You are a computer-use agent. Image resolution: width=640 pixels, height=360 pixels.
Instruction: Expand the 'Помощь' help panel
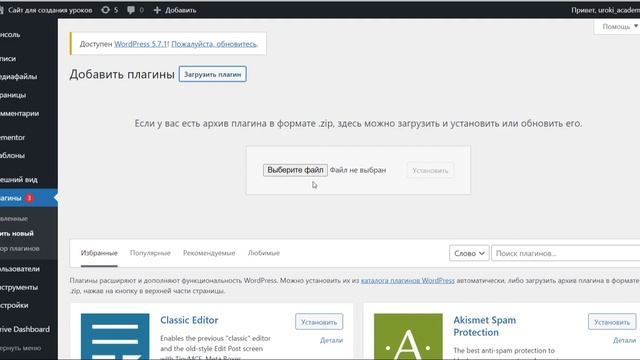point(618,27)
